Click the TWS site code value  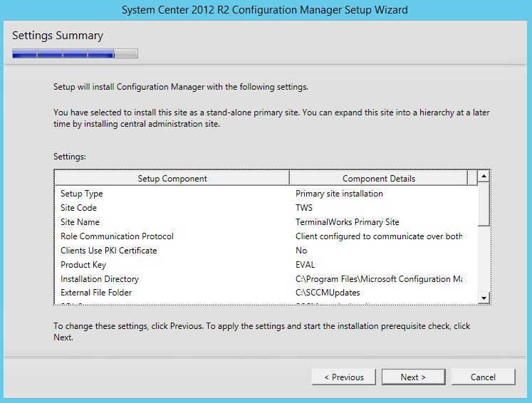(x=303, y=208)
